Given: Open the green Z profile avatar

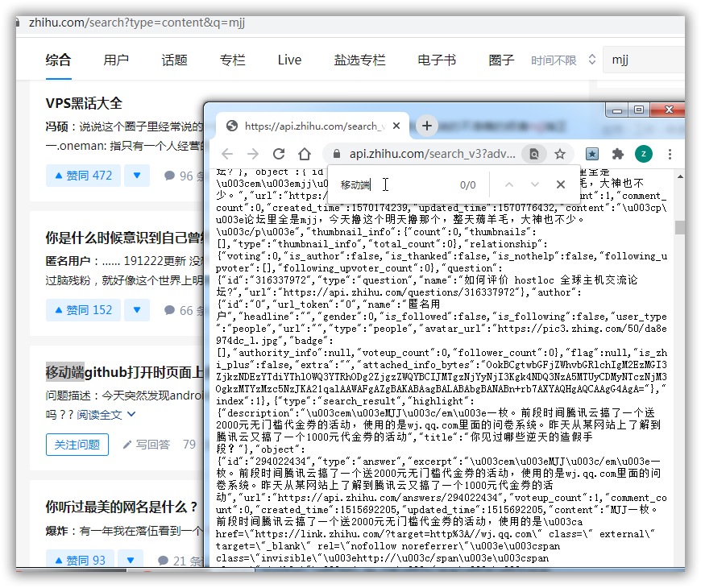Looking at the screenshot, I should click(643, 154).
